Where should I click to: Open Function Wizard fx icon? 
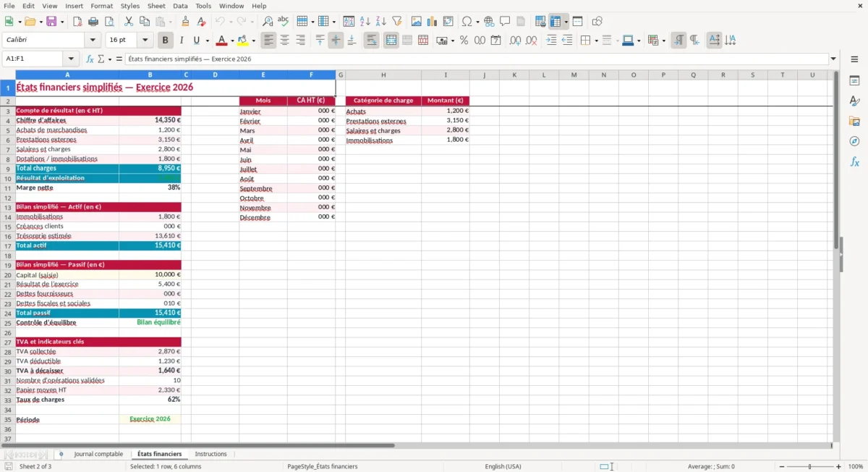coord(90,59)
